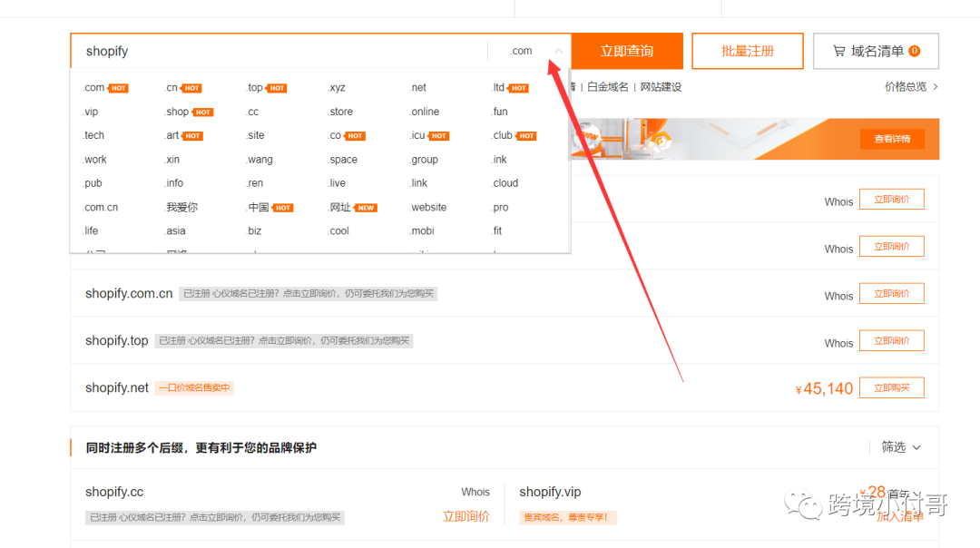Choose .ren in the suffix list

pos(254,183)
